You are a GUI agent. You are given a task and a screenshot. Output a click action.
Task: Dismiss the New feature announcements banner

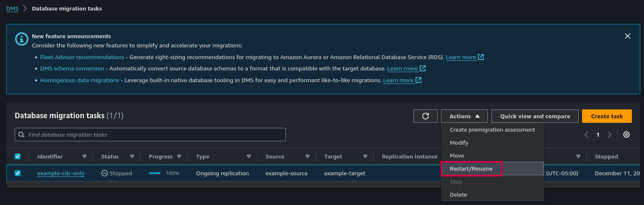(627, 36)
